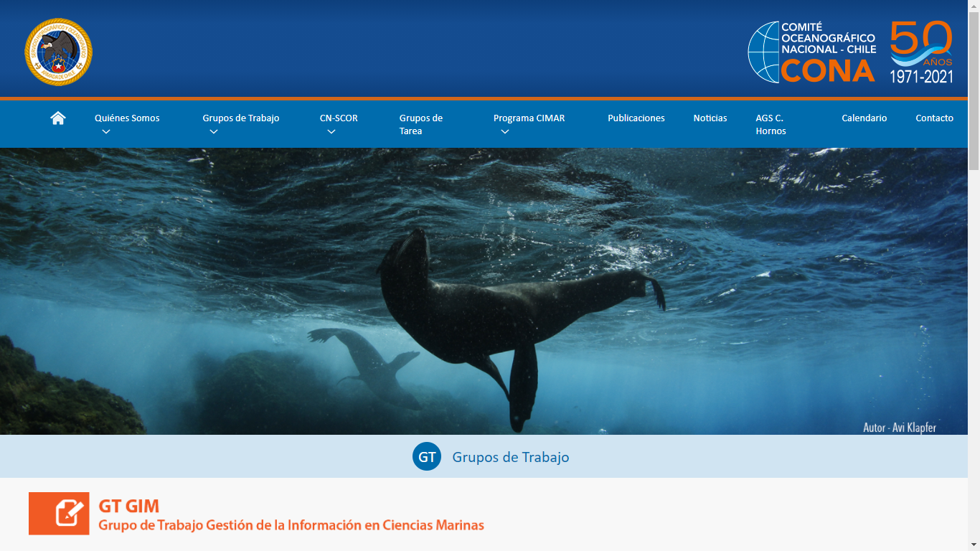Expand the Grupos de Trabajo menu chevron
The height and width of the screenshot is (551, 980).
point(214,132)
